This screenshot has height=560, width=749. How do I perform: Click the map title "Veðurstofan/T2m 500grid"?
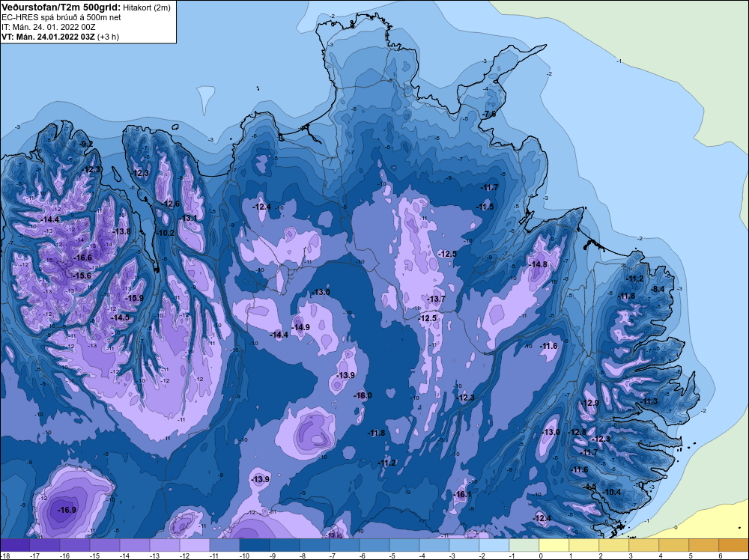point(60,7)
